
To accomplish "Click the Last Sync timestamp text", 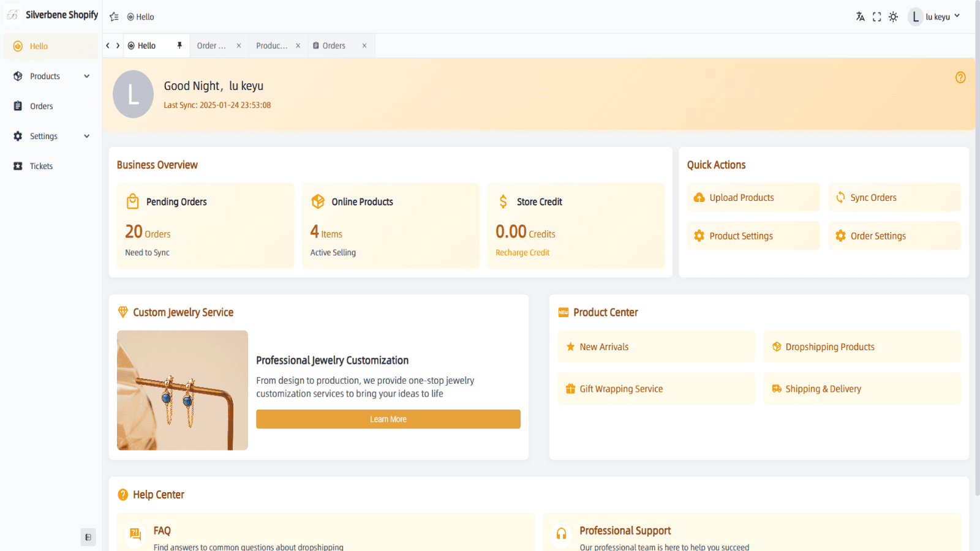I will click(217, 105).
